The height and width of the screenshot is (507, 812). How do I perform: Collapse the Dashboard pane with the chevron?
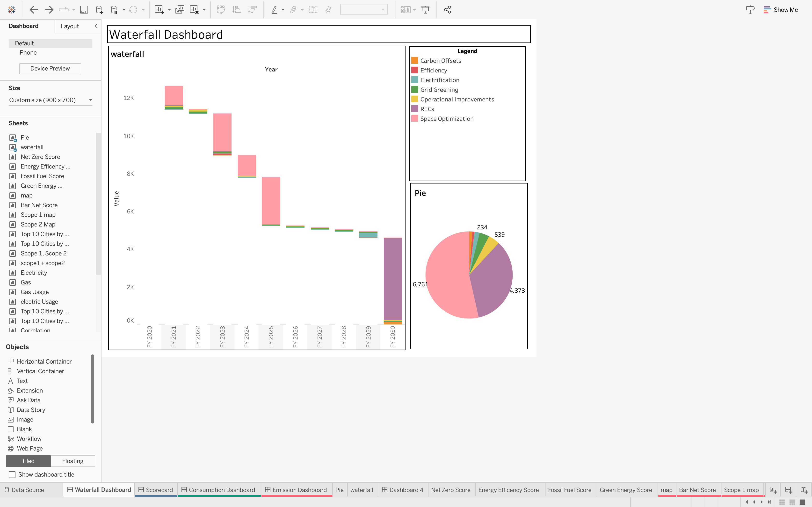tap(96, 26)
